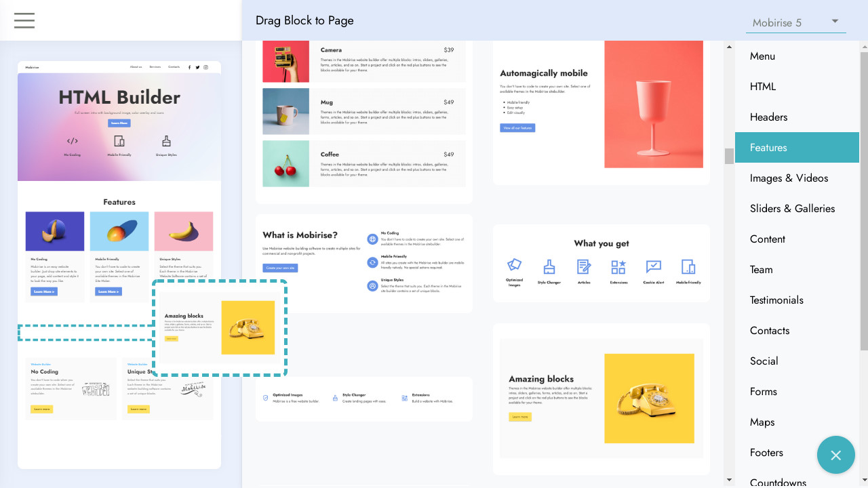Open the Footers block category

pyautogui.click(x=797, y=453)
